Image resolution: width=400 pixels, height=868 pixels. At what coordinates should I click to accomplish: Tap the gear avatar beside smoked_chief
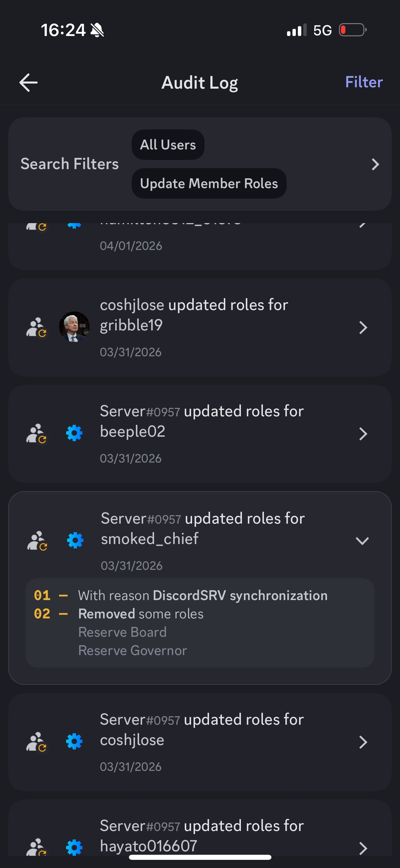click(75, 540)
